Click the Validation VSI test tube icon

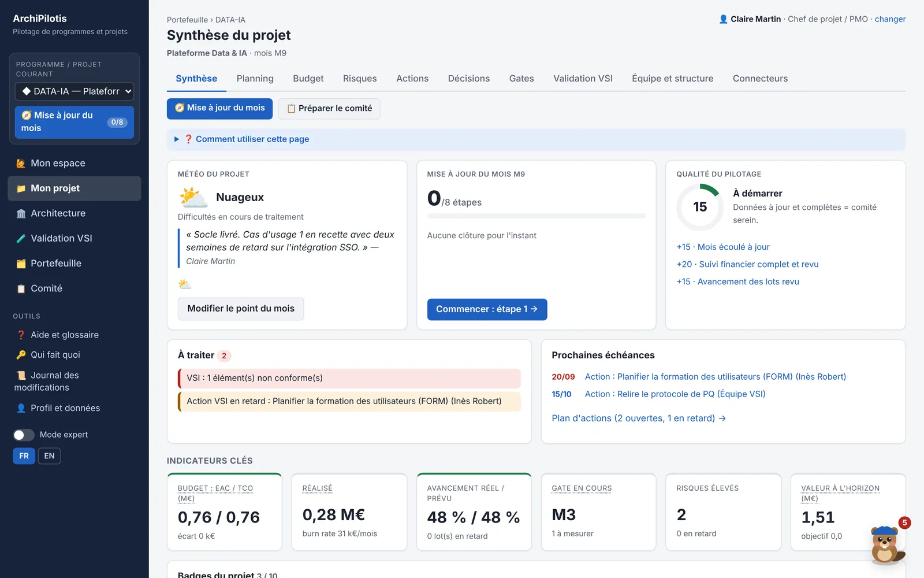(x=21, y=238)
